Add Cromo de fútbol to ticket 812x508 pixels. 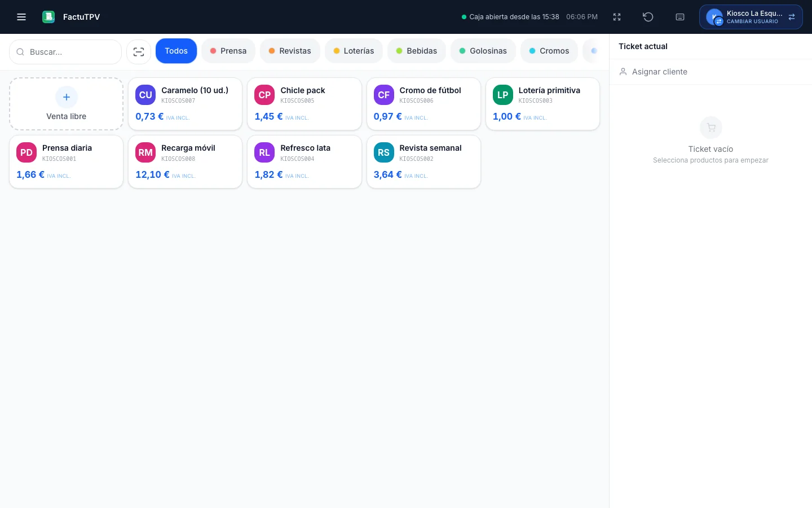click(423, 104)
